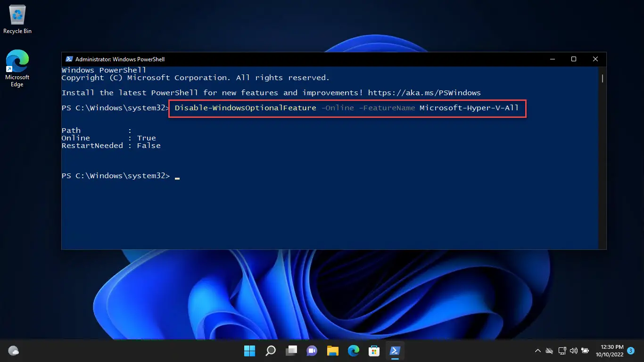Screen dimensions: 644x362
Task: Click the OneDrive cloud tray icon
Action: [x=549, y=351]
